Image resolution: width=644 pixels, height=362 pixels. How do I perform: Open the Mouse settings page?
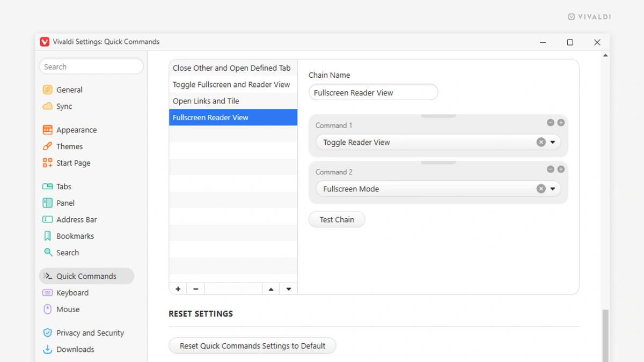48,309
